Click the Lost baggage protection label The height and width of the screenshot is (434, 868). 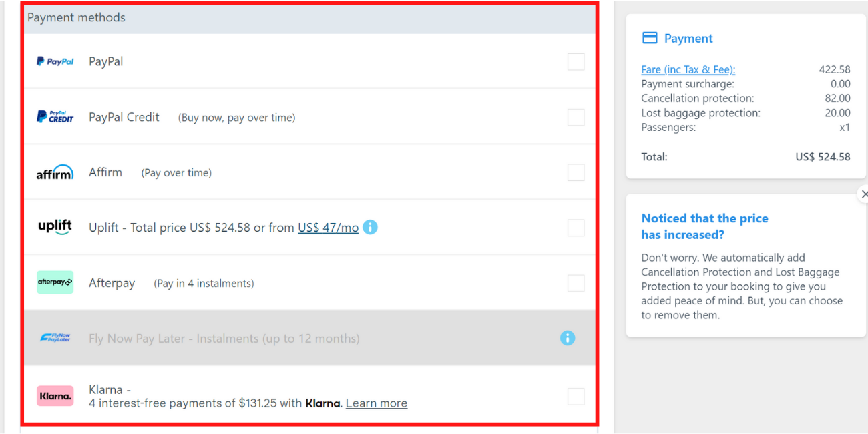(700, 113)
